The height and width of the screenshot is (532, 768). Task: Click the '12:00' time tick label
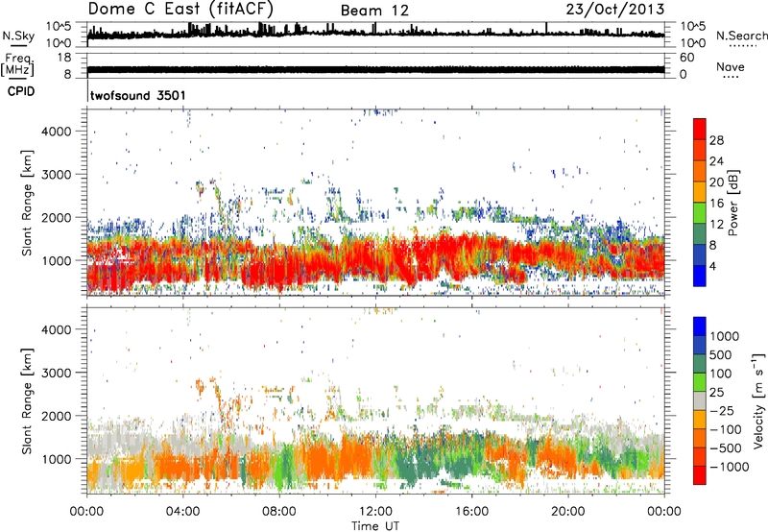click(375, 512)
